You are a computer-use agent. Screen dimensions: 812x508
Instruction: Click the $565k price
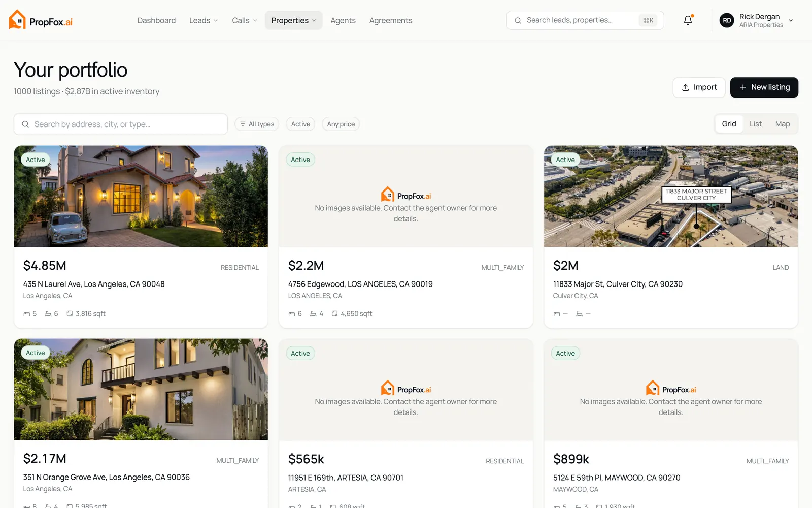306,459
